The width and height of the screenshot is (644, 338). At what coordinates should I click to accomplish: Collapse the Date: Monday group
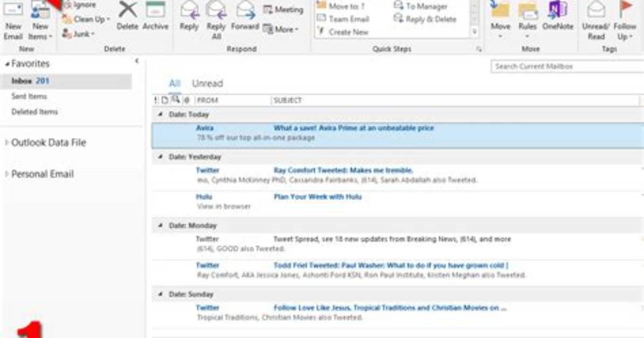pos(160,226)
